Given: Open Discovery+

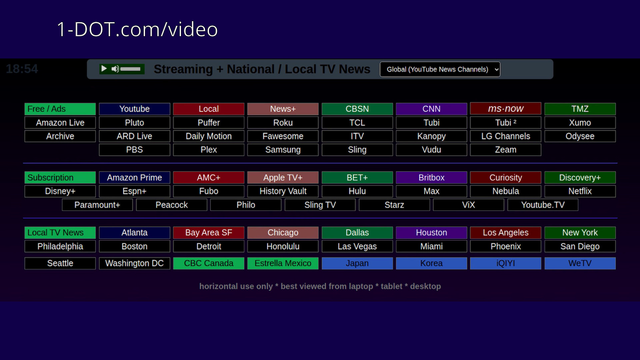Looking at the screenshot, I should (580, 178).
